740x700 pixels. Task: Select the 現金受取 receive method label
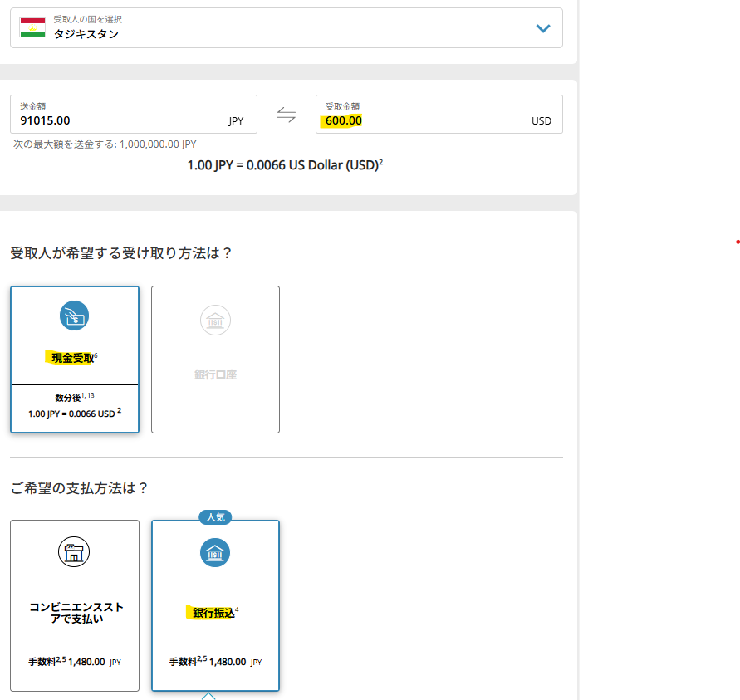pos(69,358)
